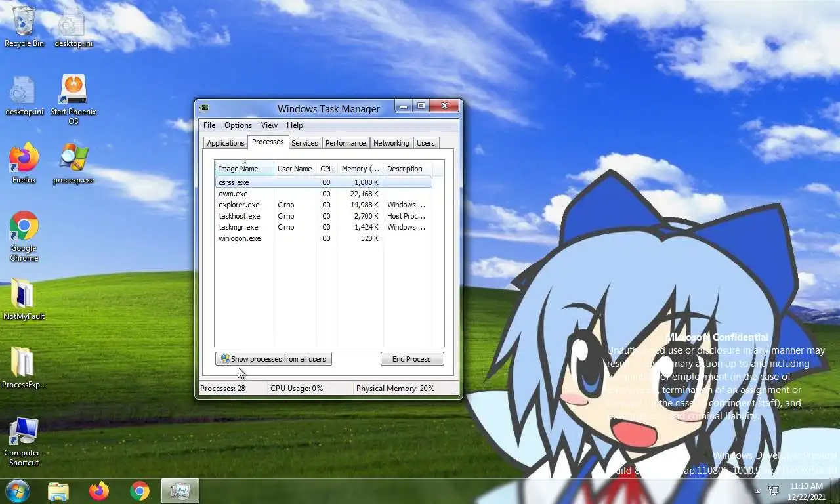
Task: Maximize the Task Manager window
Action: click(421, 106)
